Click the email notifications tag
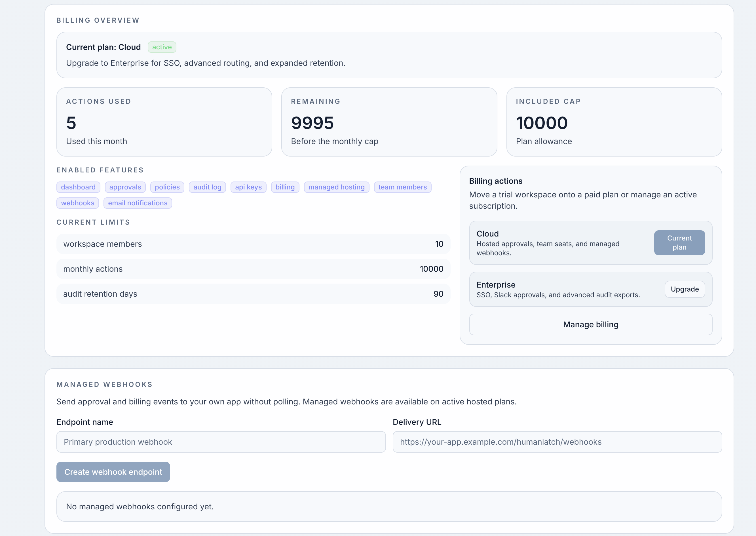756x536 pixels. click(x=138, y=203)
